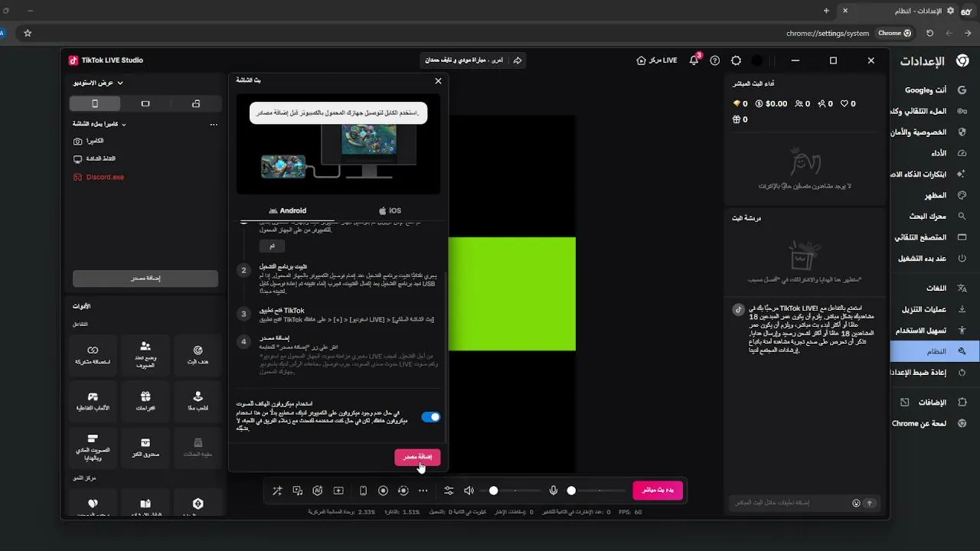Select the landscape layout mode

click(145, 103)
